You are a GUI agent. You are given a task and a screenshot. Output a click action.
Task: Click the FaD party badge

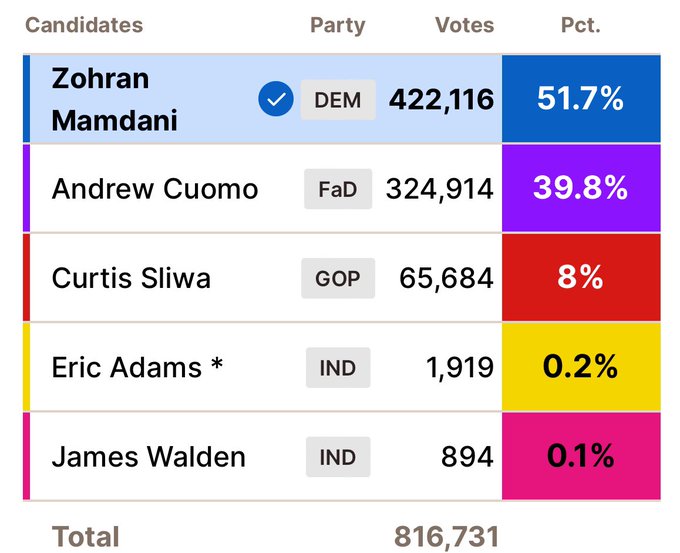[338, 189]
